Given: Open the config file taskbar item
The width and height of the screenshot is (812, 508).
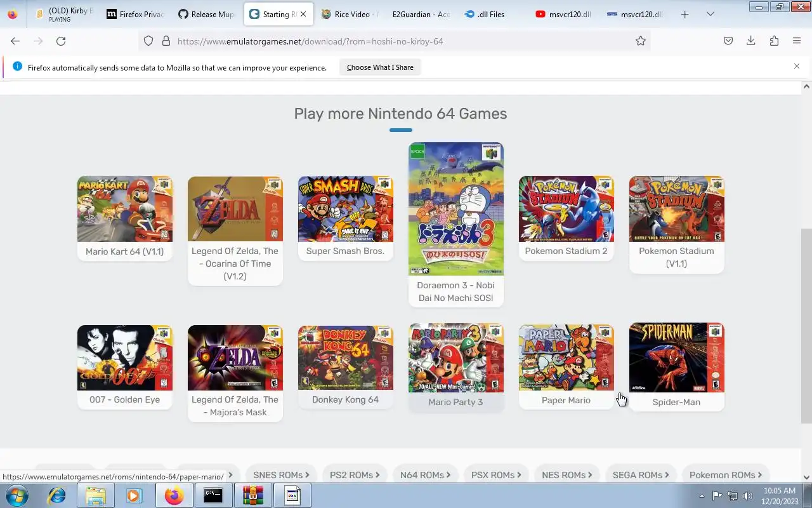Looking at the screenshot, I should pos(292,495).
